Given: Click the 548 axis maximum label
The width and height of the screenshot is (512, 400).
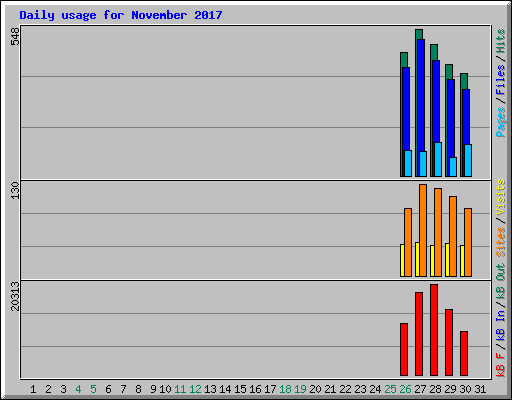Looking at the screenshot, I should (x=15, y=36).
